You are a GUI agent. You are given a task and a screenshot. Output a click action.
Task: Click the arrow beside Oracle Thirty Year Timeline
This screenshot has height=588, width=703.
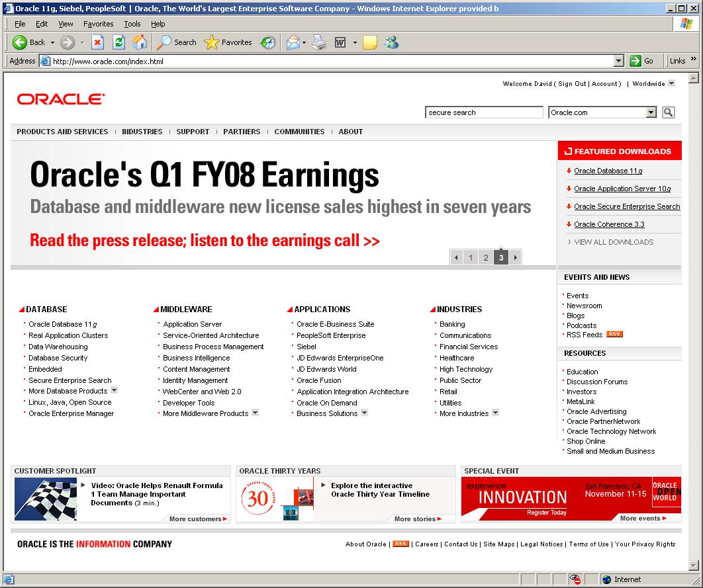click(324, 485)
